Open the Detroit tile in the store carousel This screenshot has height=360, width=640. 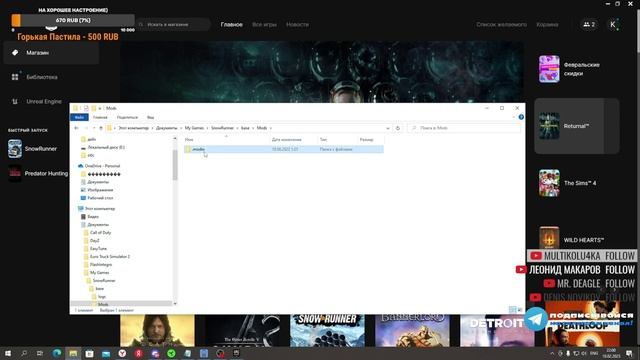[x=497, y=330]
